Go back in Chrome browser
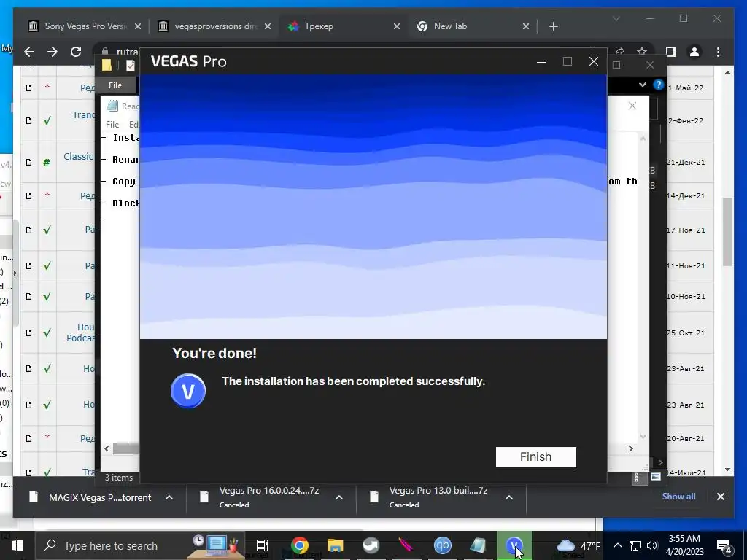The width and height of the screenshot is (747, 560). click(29, 52)
